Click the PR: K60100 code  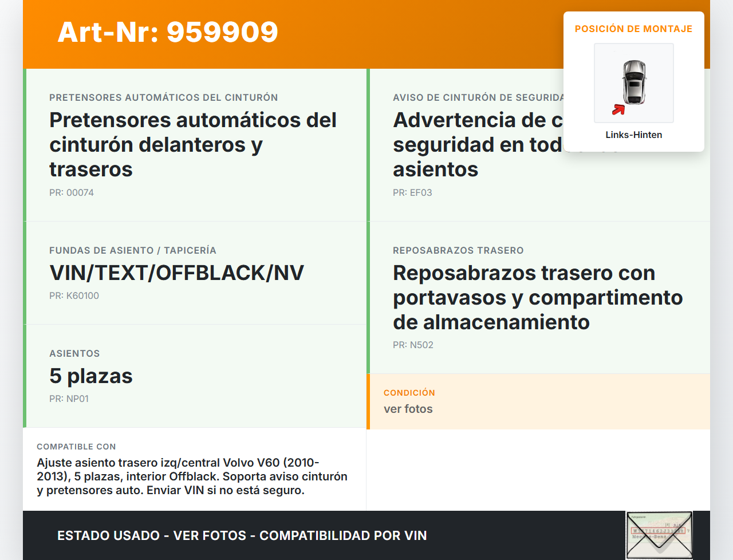[x=74, y=295]
